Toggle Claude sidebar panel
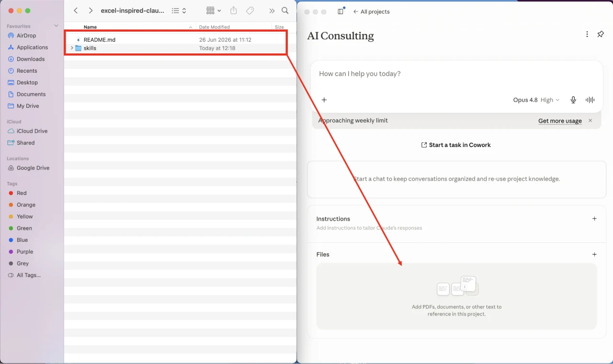613x364 pixels. (341, 11)
